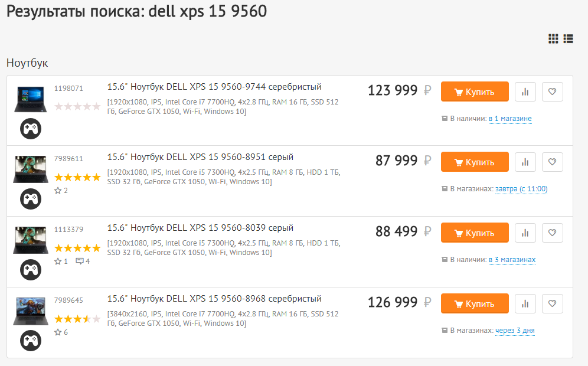
Task: Click gamepad icon under first laptop
Action: 31,128
